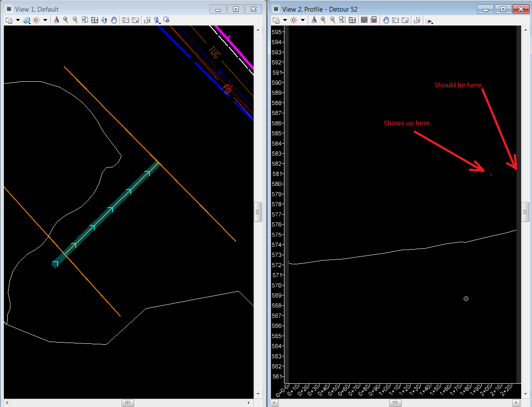532x407 pixels.
Task: Click View 1 horizontal scrollbar thumb
Action: (127, 403)
